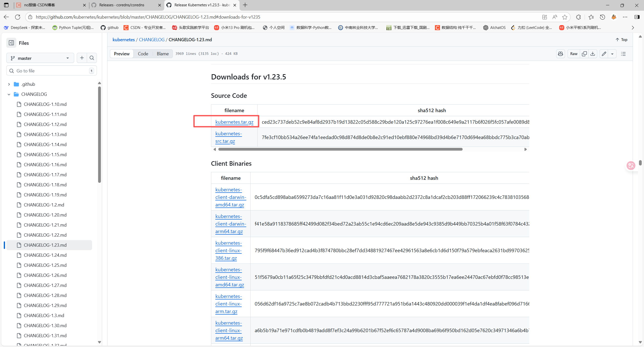The height and width of the screenshot is (347, 644).
Task: Click the floating translate widget
Action: point(631,165)
